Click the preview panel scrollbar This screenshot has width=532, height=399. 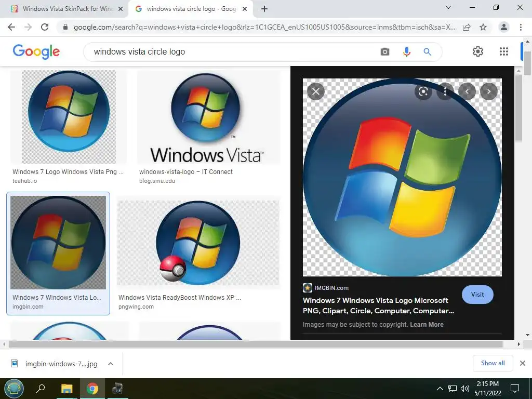[x=518, y=108]
